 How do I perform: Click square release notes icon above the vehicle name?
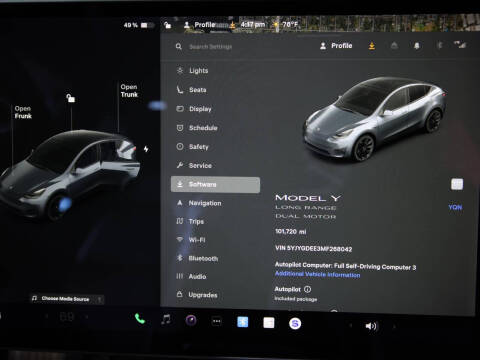click(457, 184)
